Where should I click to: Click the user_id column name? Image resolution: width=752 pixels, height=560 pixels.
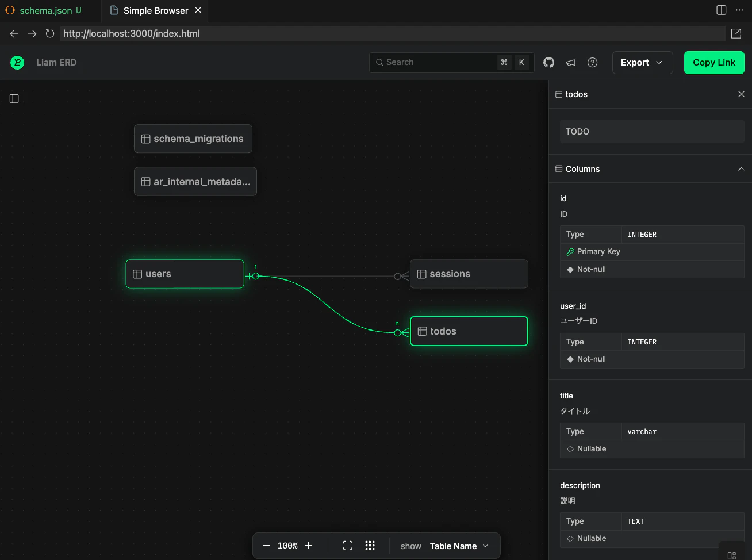click(x=573, y=306)
